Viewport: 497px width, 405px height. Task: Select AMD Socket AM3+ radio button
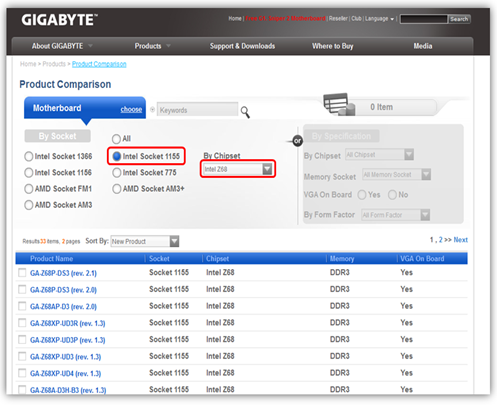[117, 189]
